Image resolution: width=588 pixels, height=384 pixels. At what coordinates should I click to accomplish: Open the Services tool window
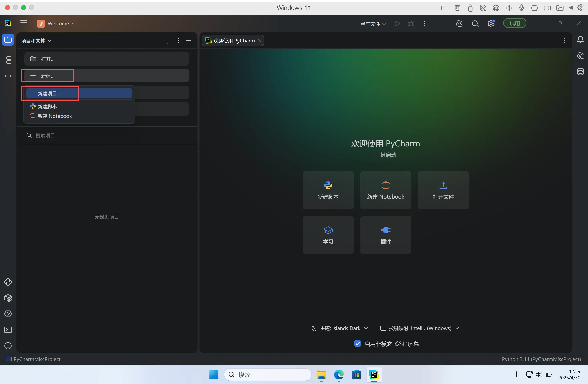click(x=8, y=314)
